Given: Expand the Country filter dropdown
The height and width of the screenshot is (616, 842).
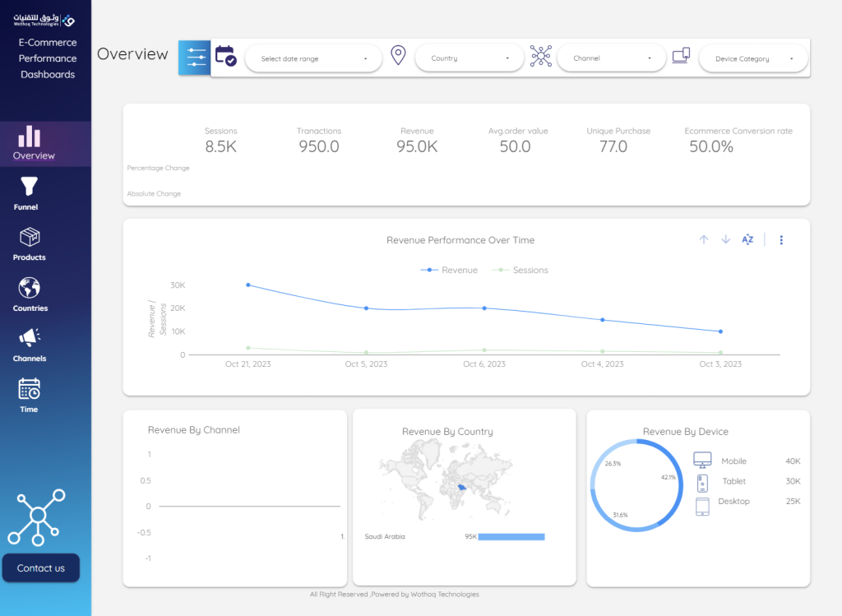Looking at the screenshot, I should pos(469,58).
